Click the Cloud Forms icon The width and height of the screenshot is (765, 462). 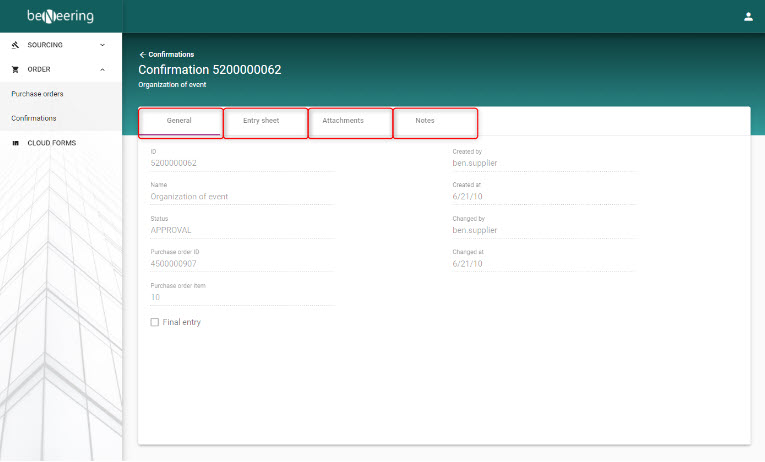click(15, 143)
